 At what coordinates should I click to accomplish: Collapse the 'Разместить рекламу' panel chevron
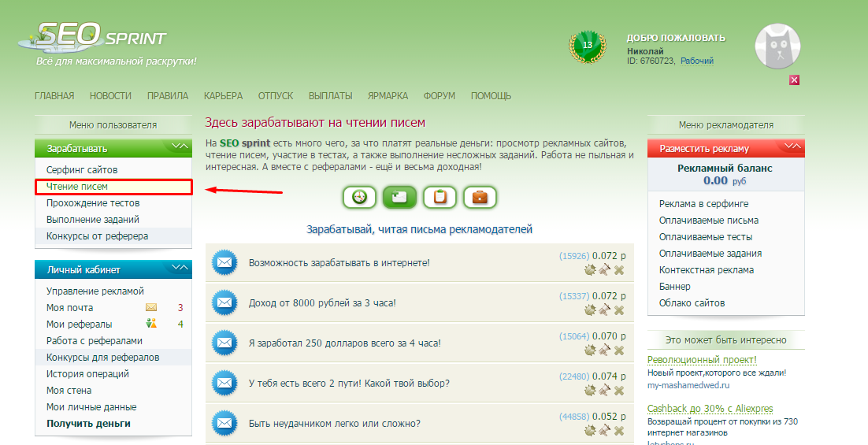pos(792,146)
